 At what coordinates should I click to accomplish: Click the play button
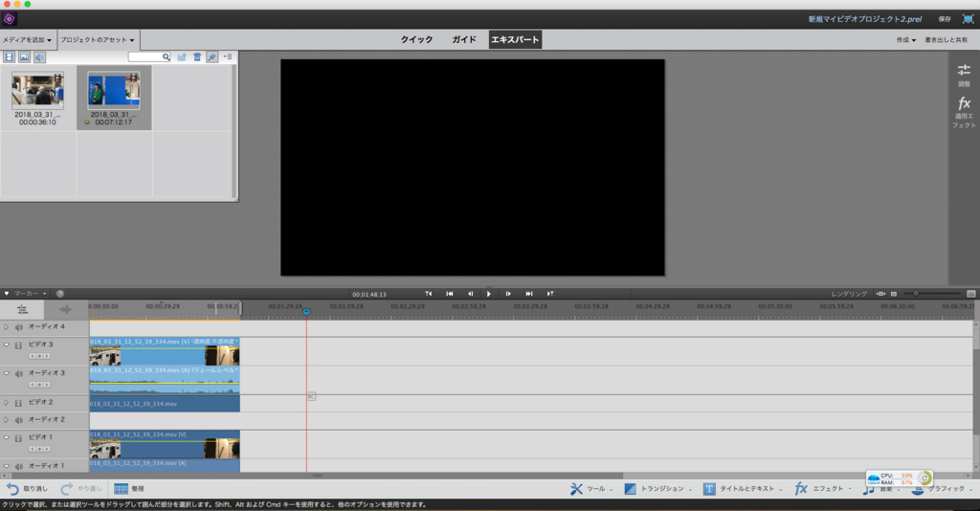click(x=489, y=294)
